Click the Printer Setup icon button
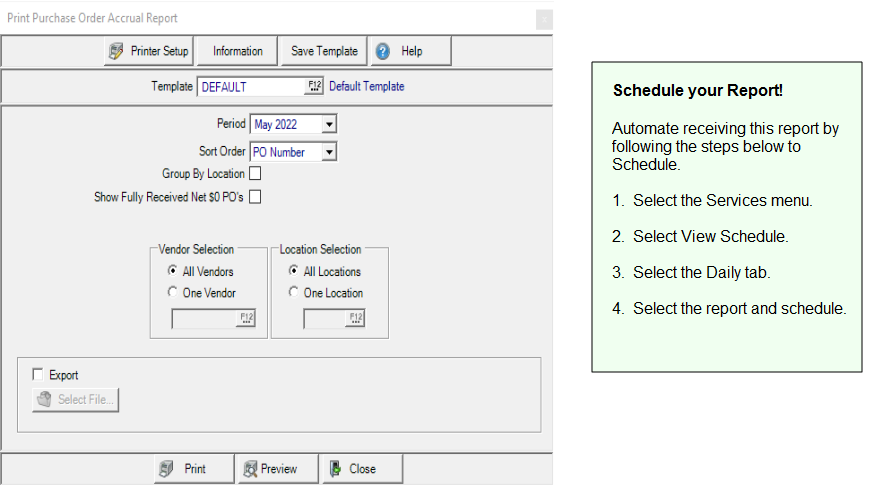 pos(116,51)
